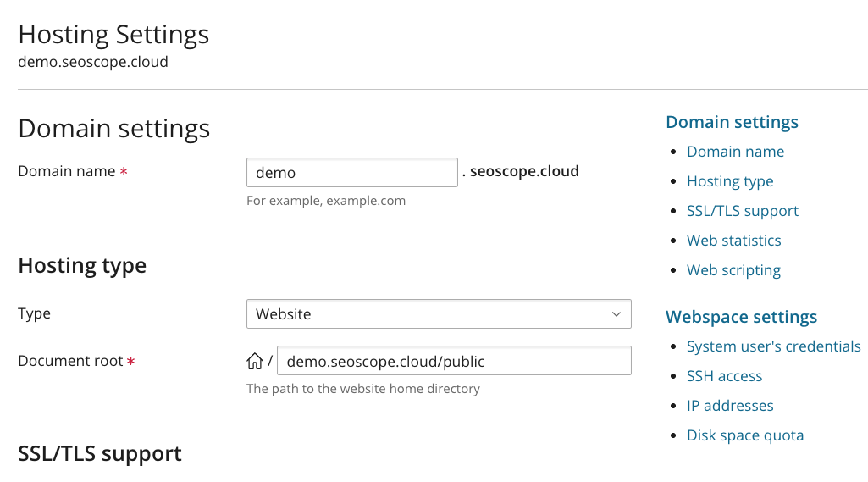Viewport: 868px width, 482px height.
Task: Click the 'Domain name' field label
Action: 67,171
